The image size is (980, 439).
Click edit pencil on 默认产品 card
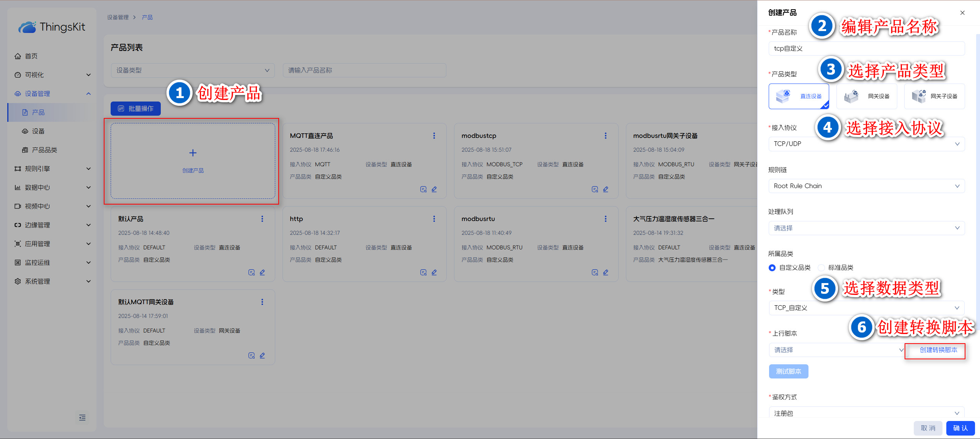coord(262,272)
